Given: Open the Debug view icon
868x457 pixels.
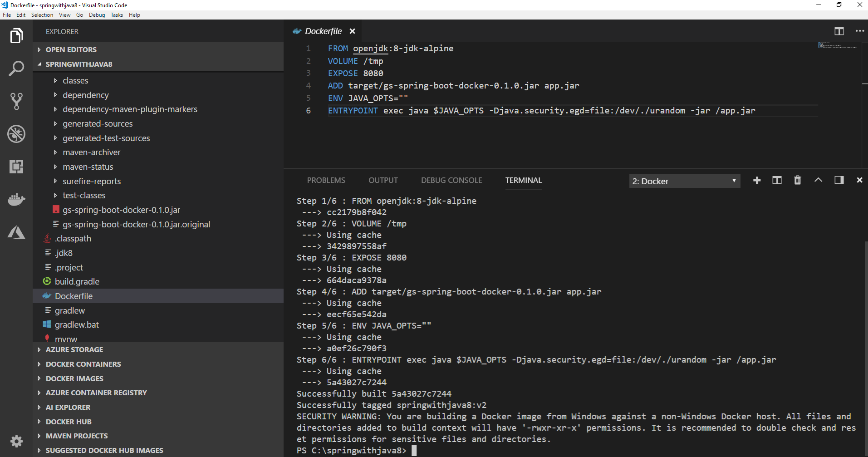Looking at the screenshot, I should pyautogui.click(x=16, y=134).
